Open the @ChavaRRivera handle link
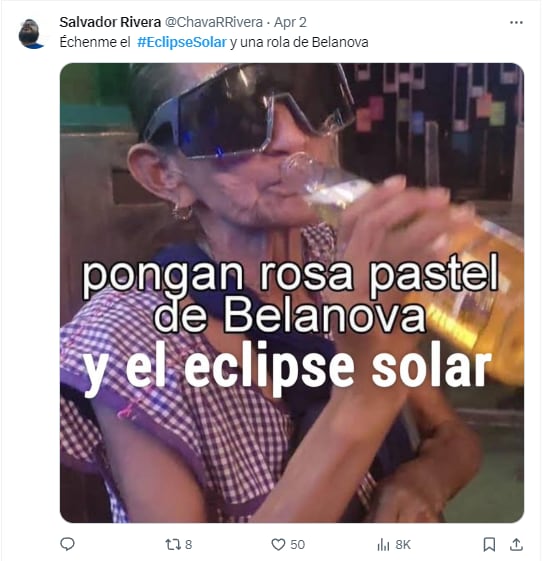 (214, 22)
